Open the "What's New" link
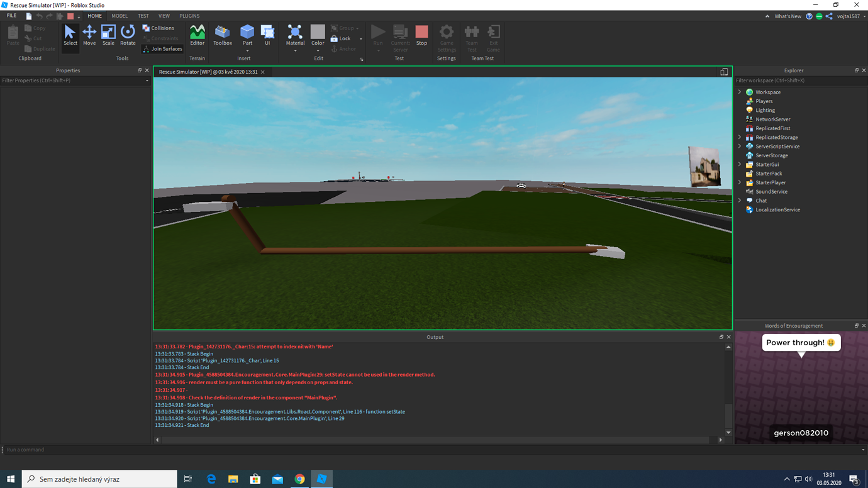The height and width of the screenshot is (488, 868). pos(787,16)
